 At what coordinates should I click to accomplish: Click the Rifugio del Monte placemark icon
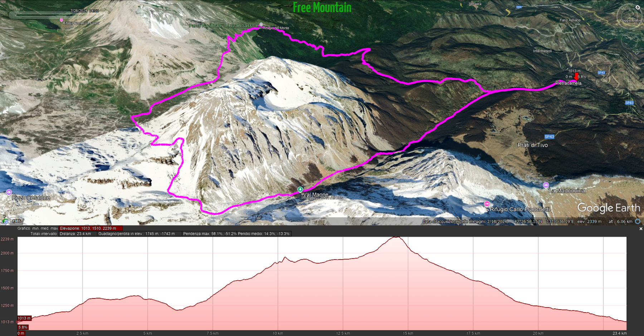261,25
